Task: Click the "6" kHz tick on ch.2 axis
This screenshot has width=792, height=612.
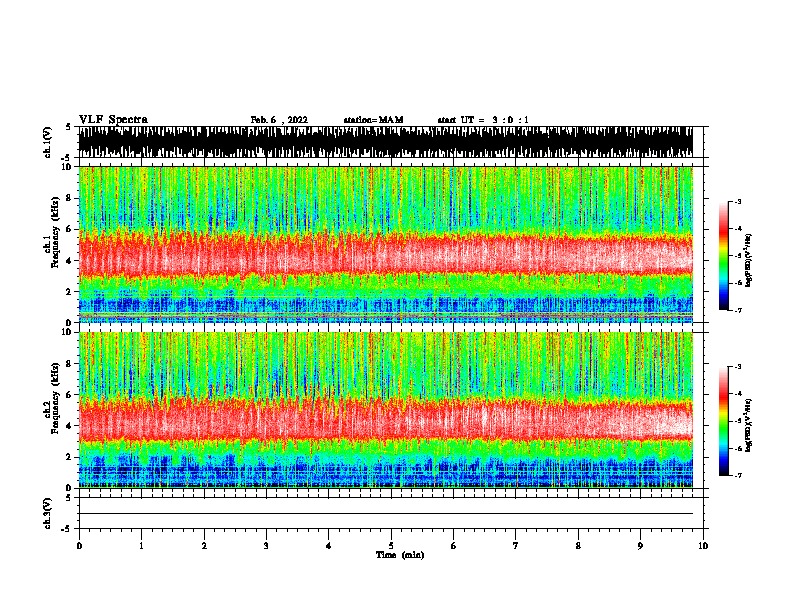Action: [69, 395]
